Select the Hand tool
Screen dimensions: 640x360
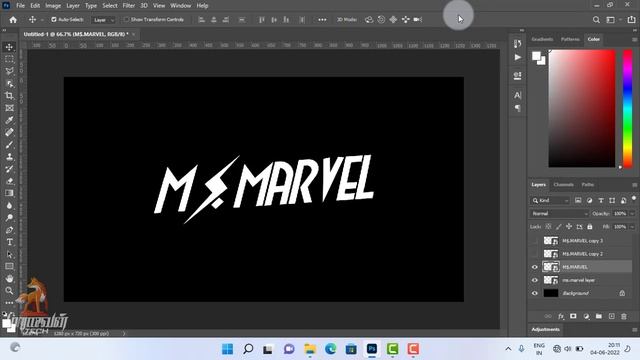pos(9,279)
